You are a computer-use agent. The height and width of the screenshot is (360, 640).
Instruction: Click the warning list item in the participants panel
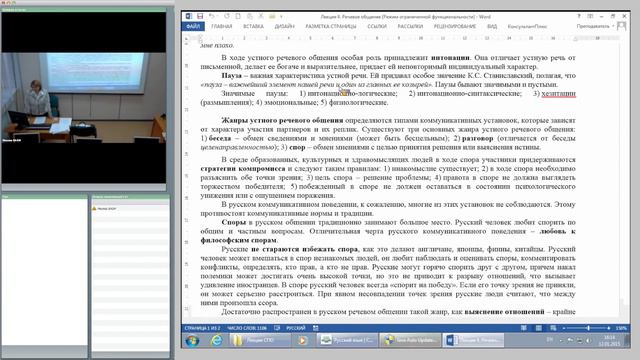[x=130, y=209]
